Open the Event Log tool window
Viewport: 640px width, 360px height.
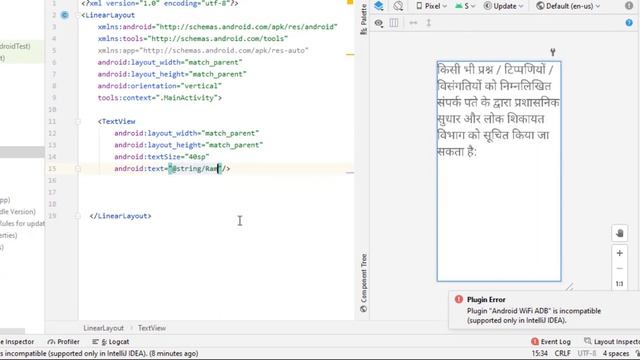[x=551, y=342]
